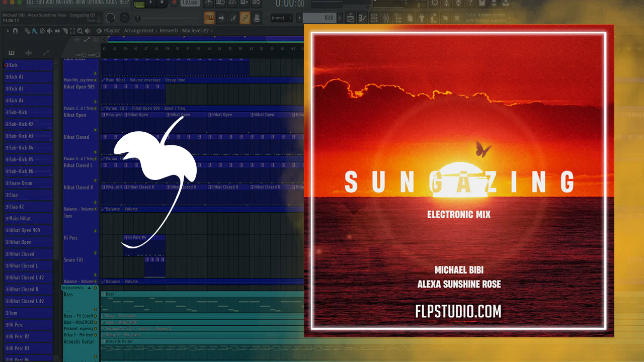
Task: Select the Draw pencil tool in playlist
Action: point(27,31)
